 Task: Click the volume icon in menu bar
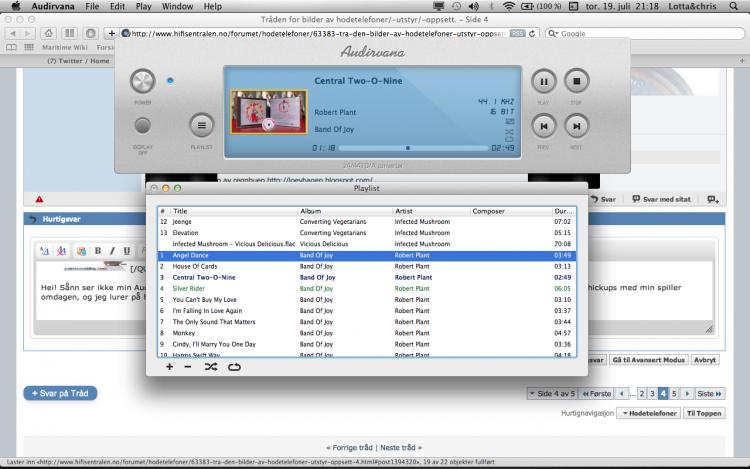[x=474, y=6]
